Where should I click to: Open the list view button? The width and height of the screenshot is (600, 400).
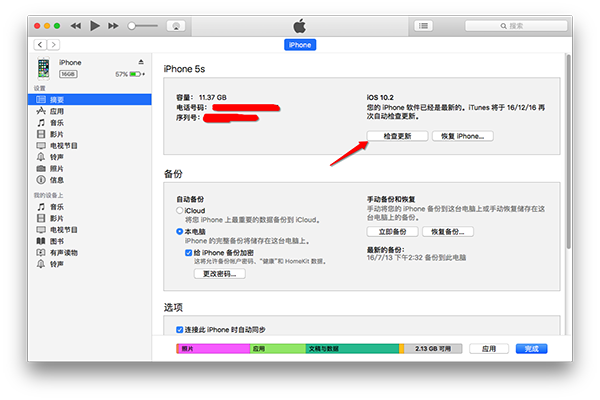[x=423, y=26]
